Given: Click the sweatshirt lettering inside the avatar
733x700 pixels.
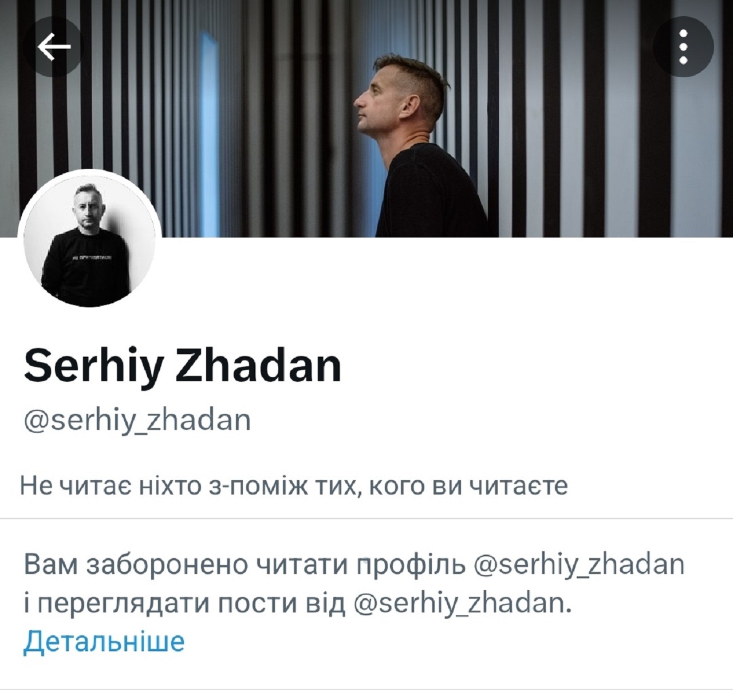Looking at the screenshot, I should tap(92, 258).
